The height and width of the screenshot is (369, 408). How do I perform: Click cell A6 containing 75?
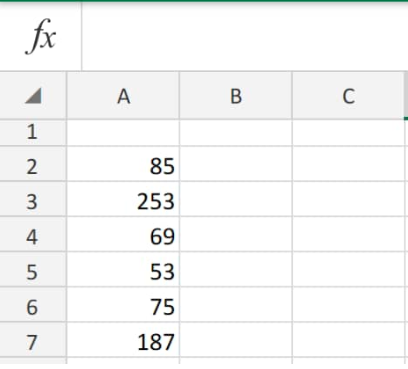(123, 304)
